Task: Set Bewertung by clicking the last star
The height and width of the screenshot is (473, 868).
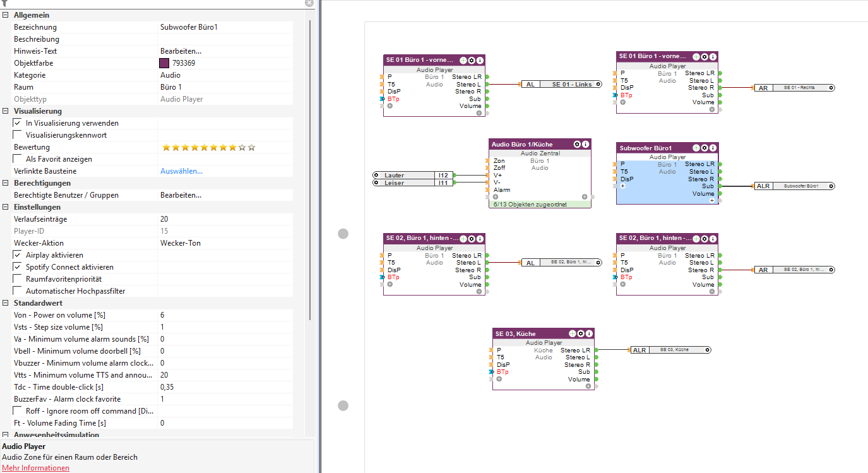Action: click(252, 147)
